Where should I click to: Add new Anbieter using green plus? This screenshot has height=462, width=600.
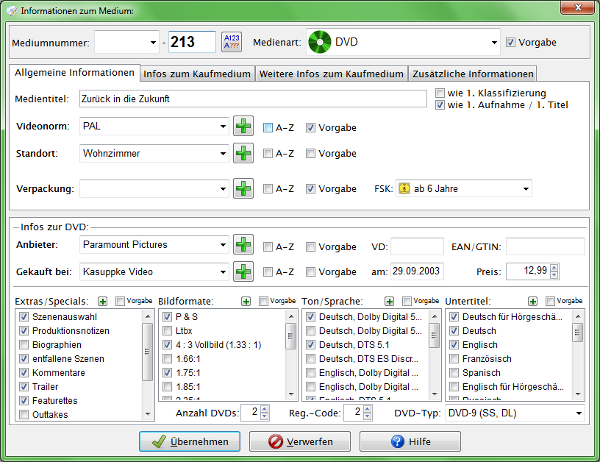[243, 245]
